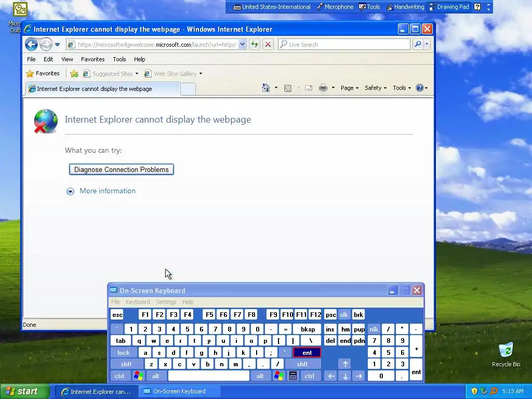Click the down arrow key on keyboard

[x=345, y=376]
